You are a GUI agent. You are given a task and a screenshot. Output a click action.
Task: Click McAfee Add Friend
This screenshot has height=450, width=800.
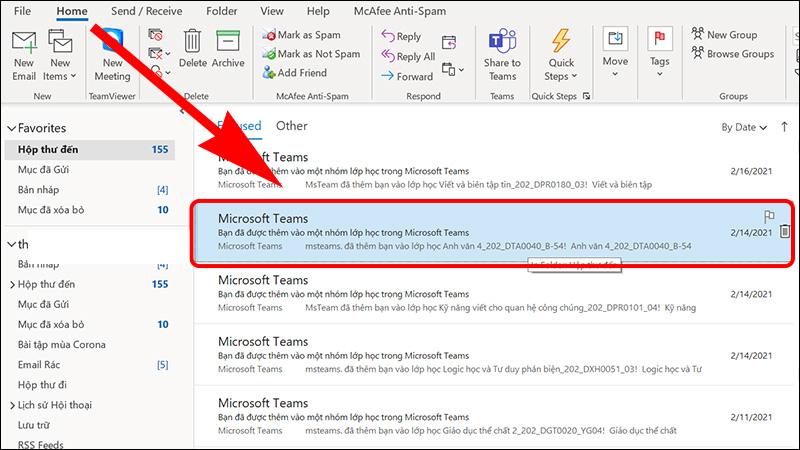coord(294,72)
